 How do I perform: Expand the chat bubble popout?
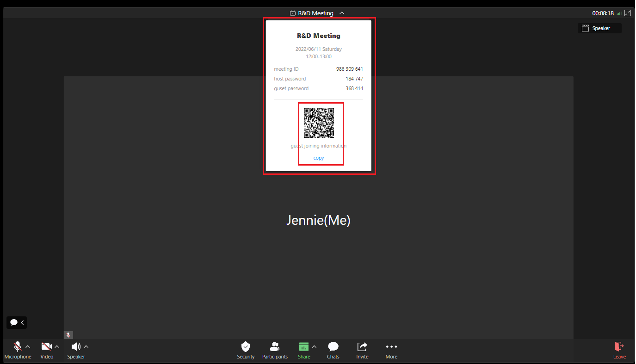pos(17,322)
